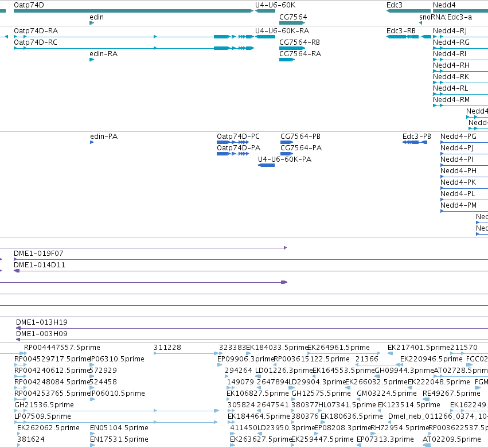Click the DME1-003H09 clone label
This screenshot has height=448, width=488.
pyautogui.click(x=42, y=334)
